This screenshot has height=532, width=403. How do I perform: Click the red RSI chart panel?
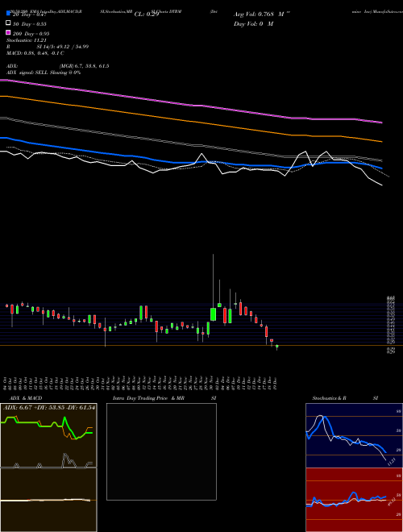[x=354, y=500]
